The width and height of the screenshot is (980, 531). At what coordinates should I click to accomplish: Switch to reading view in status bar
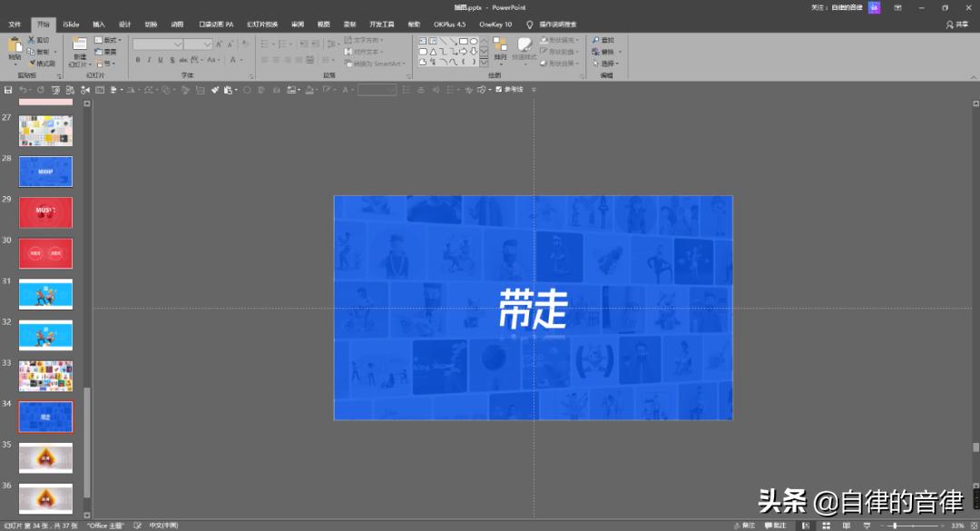pyautogui.click(x=847, y=526)
